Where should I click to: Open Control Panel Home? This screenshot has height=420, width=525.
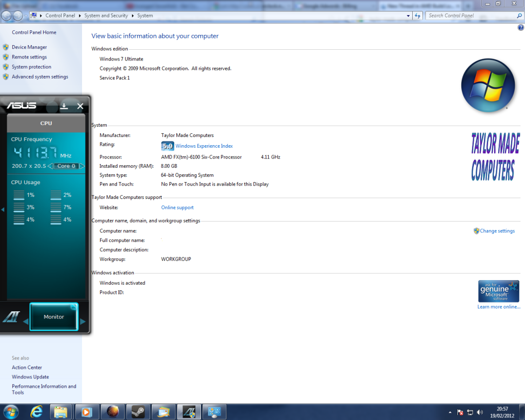coord(34,32)
